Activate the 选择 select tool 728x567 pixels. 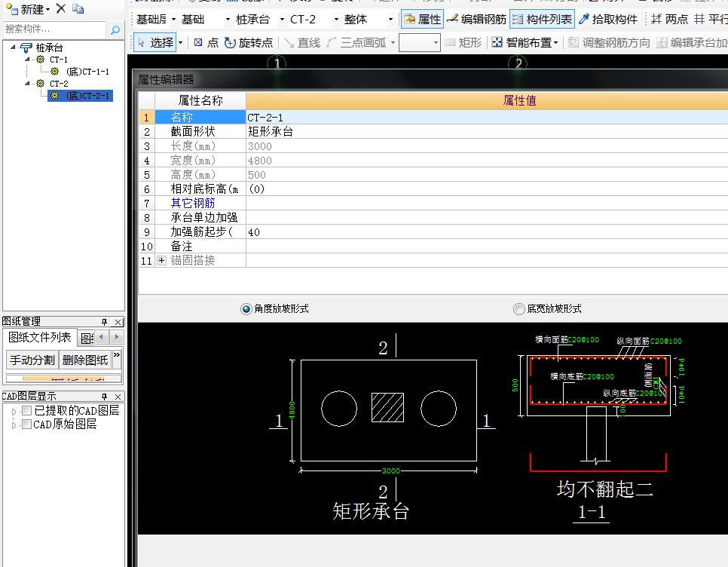pyautogui.click(x=155, y=43)
